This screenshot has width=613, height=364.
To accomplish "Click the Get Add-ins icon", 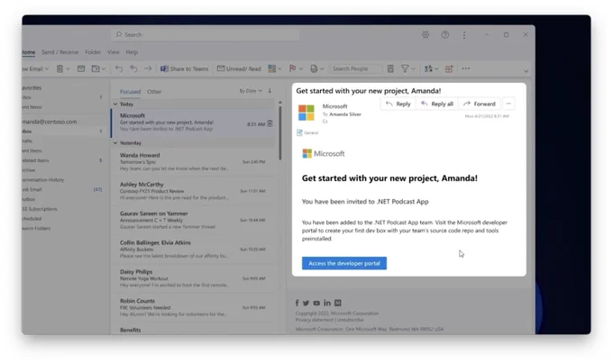I will coord(449,68).
